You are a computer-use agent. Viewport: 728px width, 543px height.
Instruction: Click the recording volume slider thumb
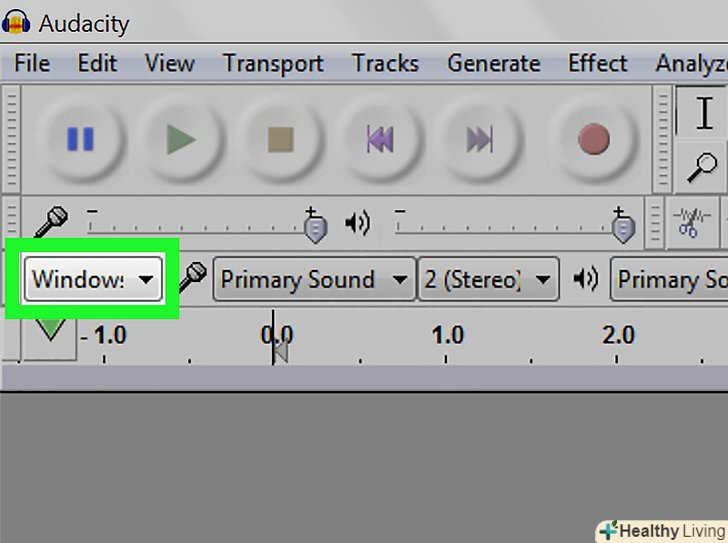[316, 226]
